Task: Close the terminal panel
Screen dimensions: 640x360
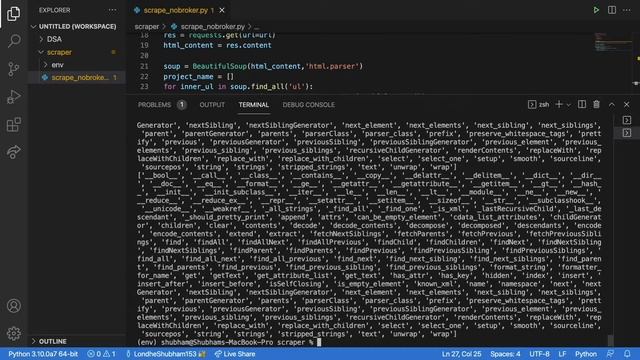Action: [627, 105]
